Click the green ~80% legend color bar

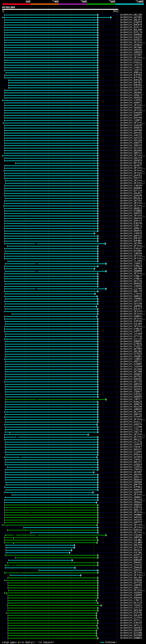(x=101, y=4)
